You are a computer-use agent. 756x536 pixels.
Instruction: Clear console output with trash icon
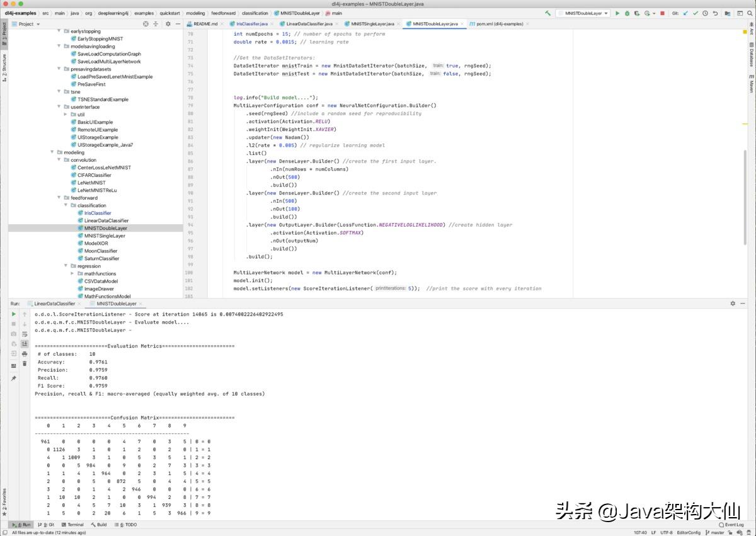click(x=25, y=363)
